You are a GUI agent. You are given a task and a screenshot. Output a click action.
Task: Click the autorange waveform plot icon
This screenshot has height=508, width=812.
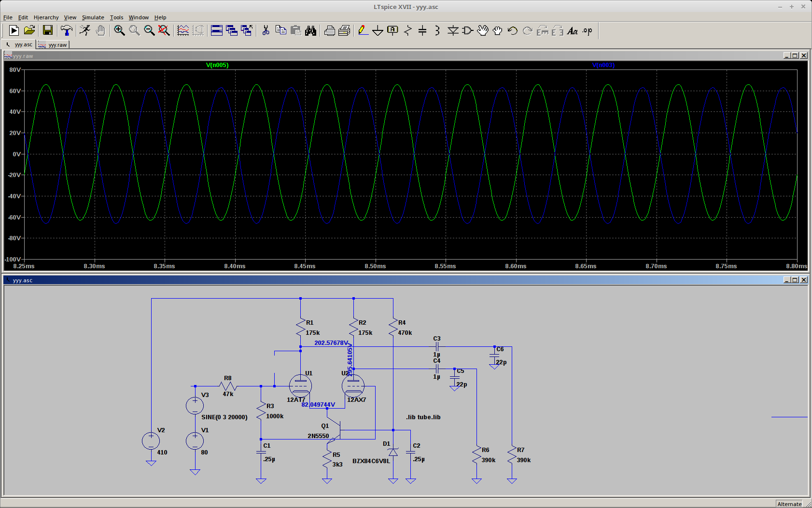[183, 30]
